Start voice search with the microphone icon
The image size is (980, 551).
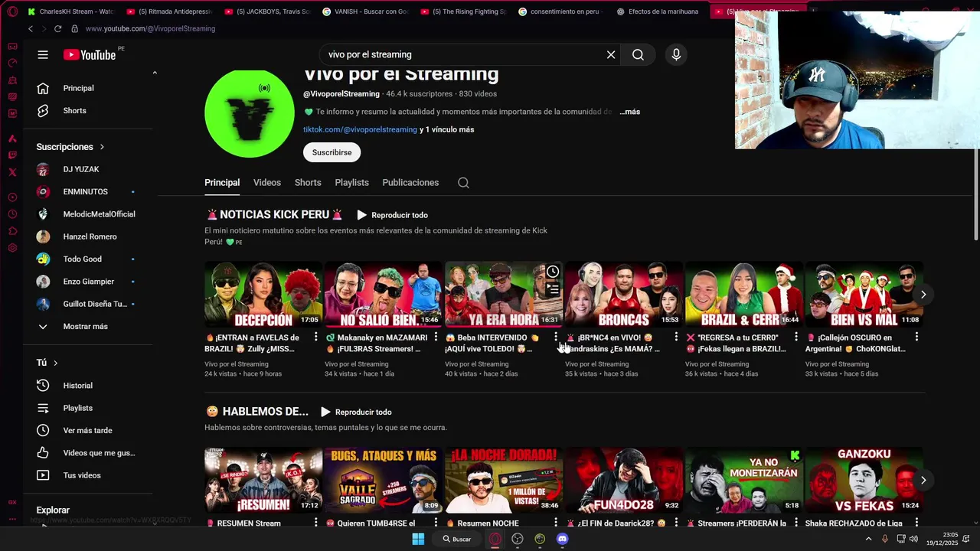(x=676, y=54)
